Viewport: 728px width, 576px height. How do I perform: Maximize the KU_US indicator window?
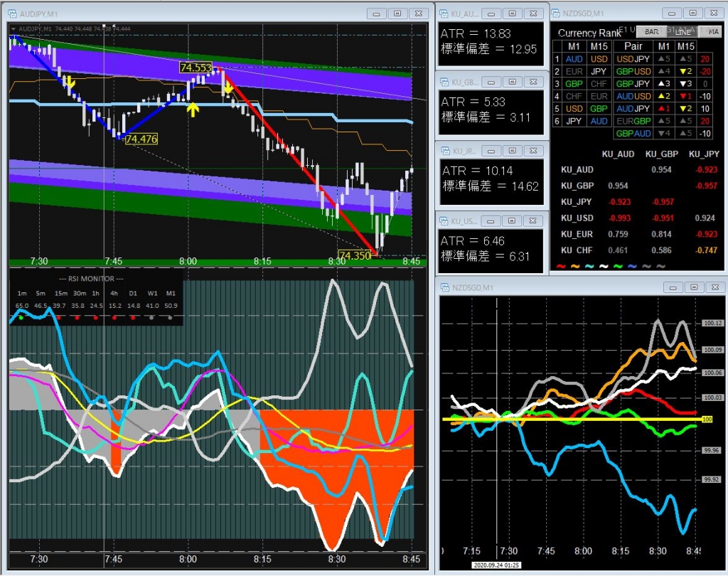click(511, 221)
